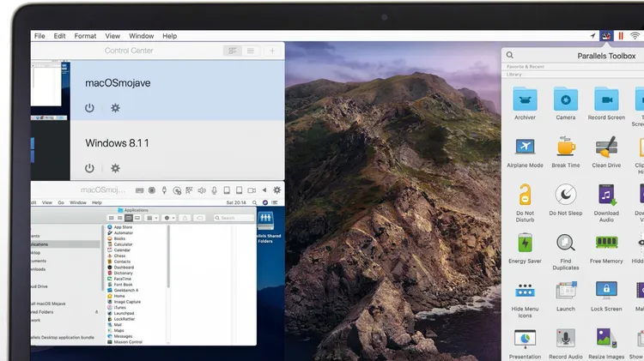Screen dimensions: 644x361
Task: Toggle power for macOSmojave virtual machine
Action: coord(89,108)
